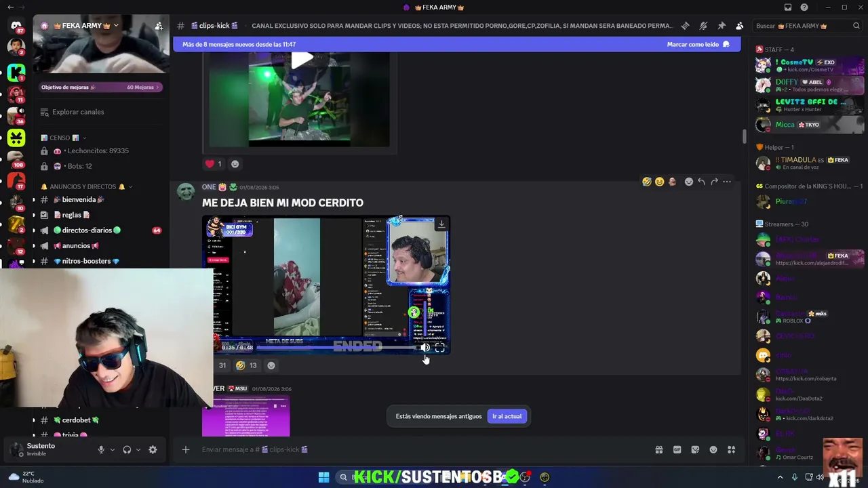Click the plus attach button in message bar
Image resolution: width=868 pixels, height=488 pixels.
(x=185, y=449)
